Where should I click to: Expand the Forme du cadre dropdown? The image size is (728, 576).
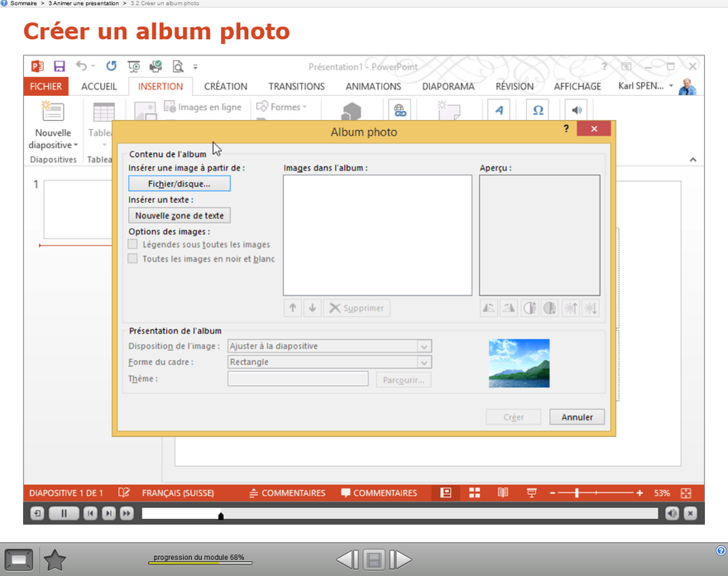pyautogui.click(x=424, y=362)
